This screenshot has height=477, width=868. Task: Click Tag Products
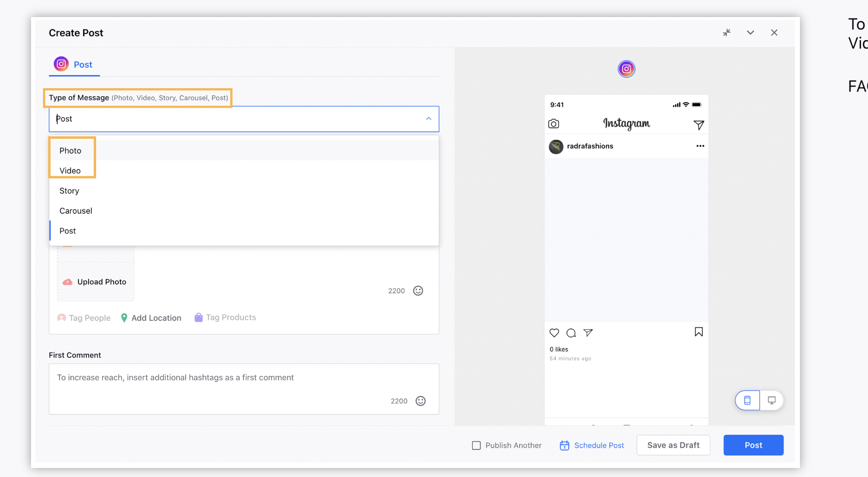(225, 317)
